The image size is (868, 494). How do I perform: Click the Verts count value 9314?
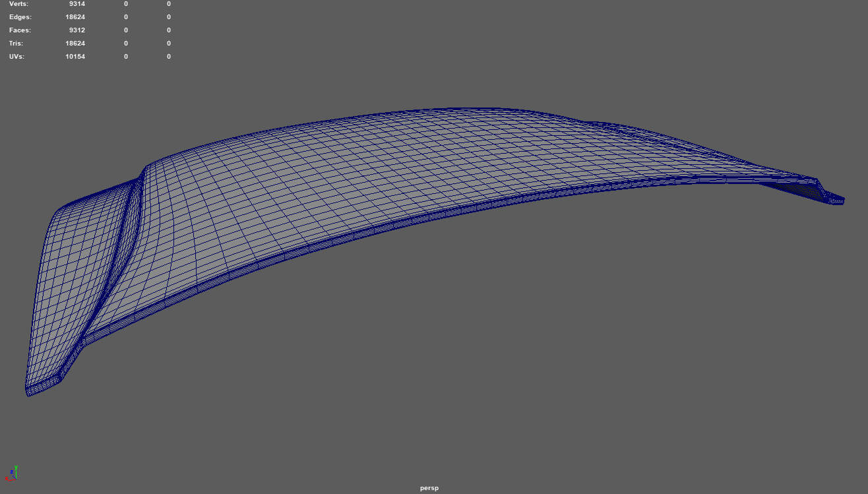click(77, 4)
